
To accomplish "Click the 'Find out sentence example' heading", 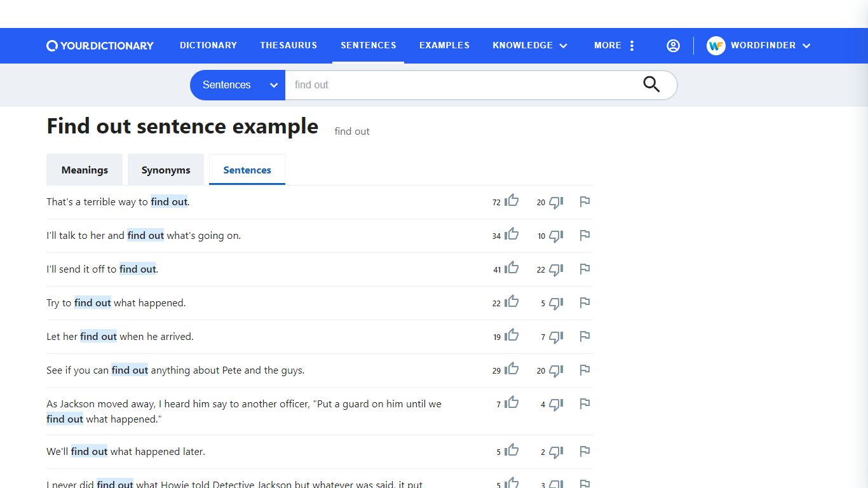I will click(x=182, y=126).
